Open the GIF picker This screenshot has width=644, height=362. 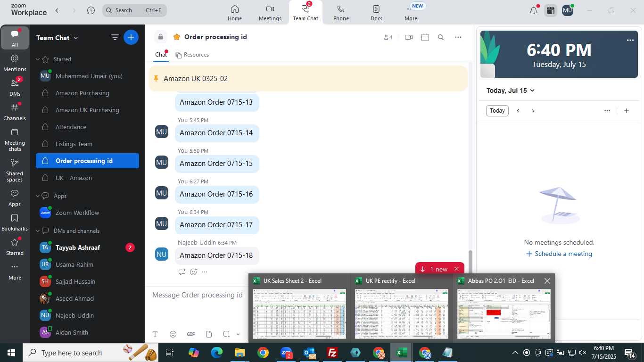click(191, 334)
